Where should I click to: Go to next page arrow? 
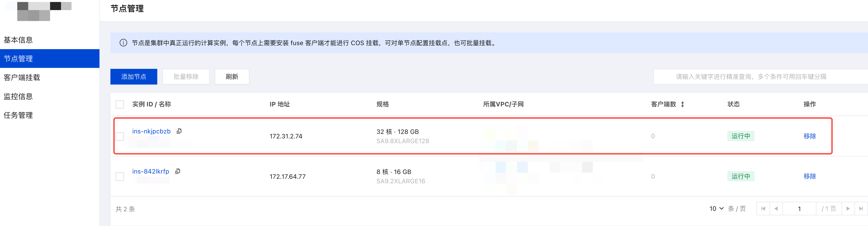[848, 209]
